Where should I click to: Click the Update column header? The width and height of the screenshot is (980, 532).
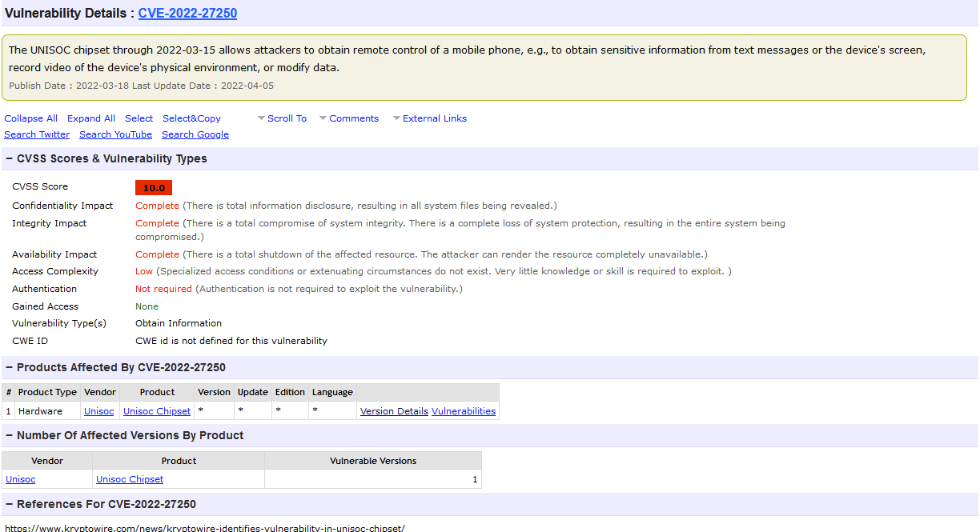click(x=253, y=392)
